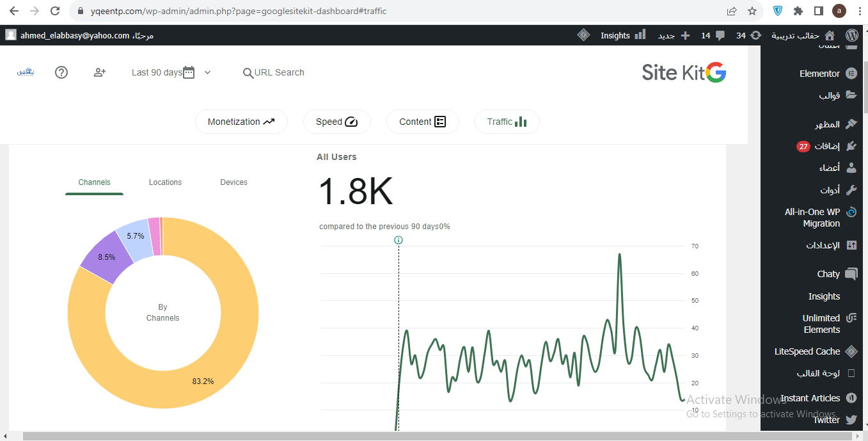Jump to the Monetization section
Screen dimensions: 868x441
tap(241, 122)
